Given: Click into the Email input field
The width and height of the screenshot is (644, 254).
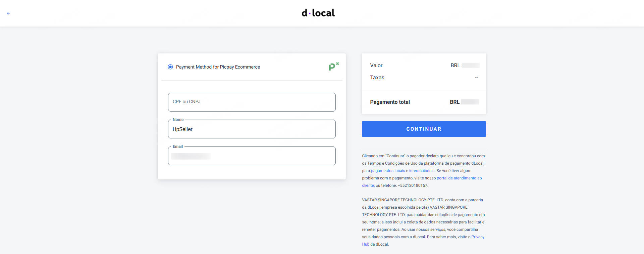Looking at the screenshot, I should [252, 156].
